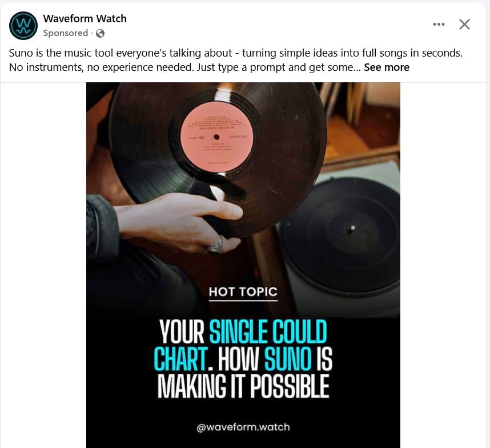Click the headline text about Suno
Viewport: 490px width, 448px height.
(243, 359)
